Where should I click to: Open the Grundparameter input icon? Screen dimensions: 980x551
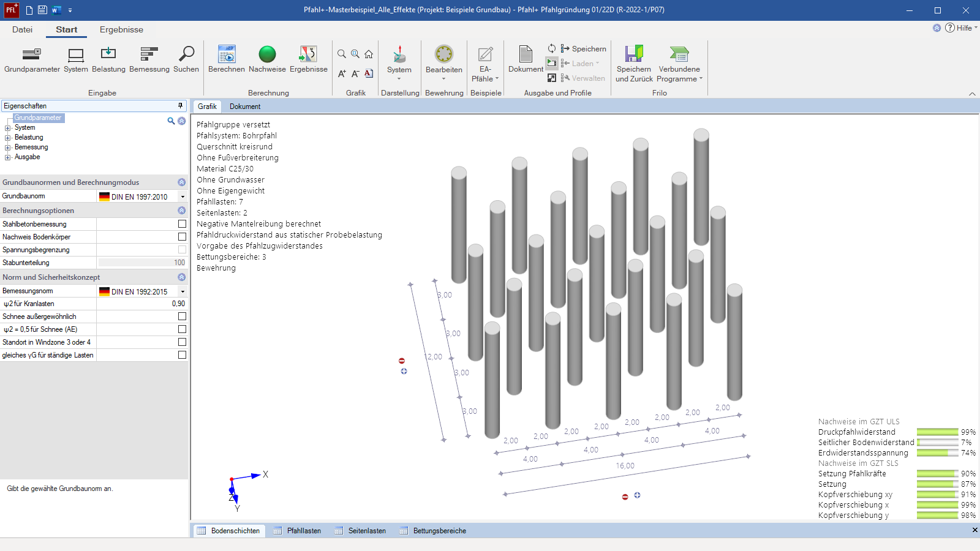click(x=32, y=54)
